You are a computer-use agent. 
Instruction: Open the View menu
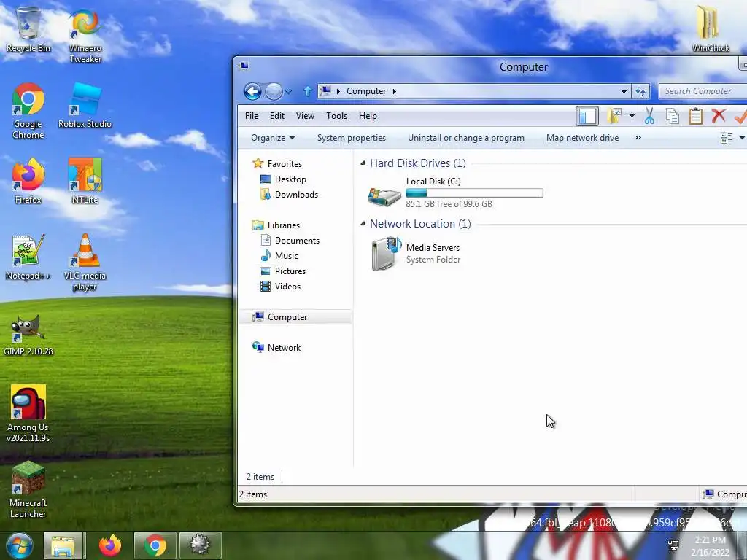(x=305, y=116)
